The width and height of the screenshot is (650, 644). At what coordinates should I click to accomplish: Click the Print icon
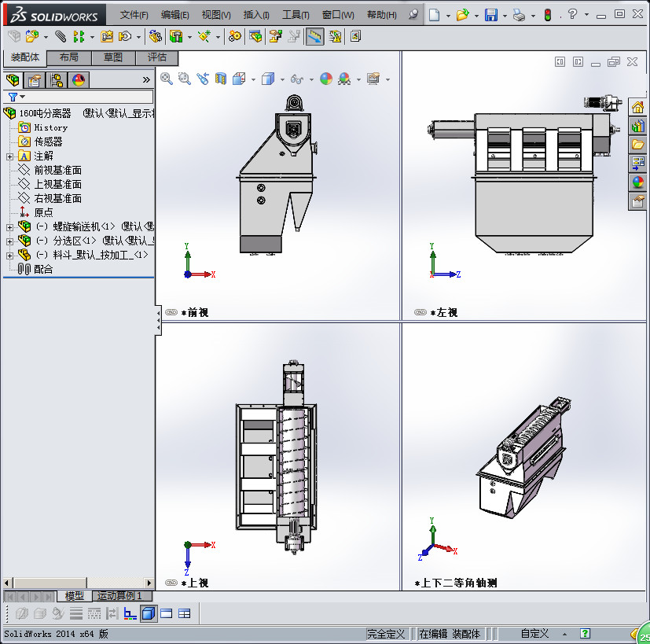pyautogui.click(x=519, y=16)
